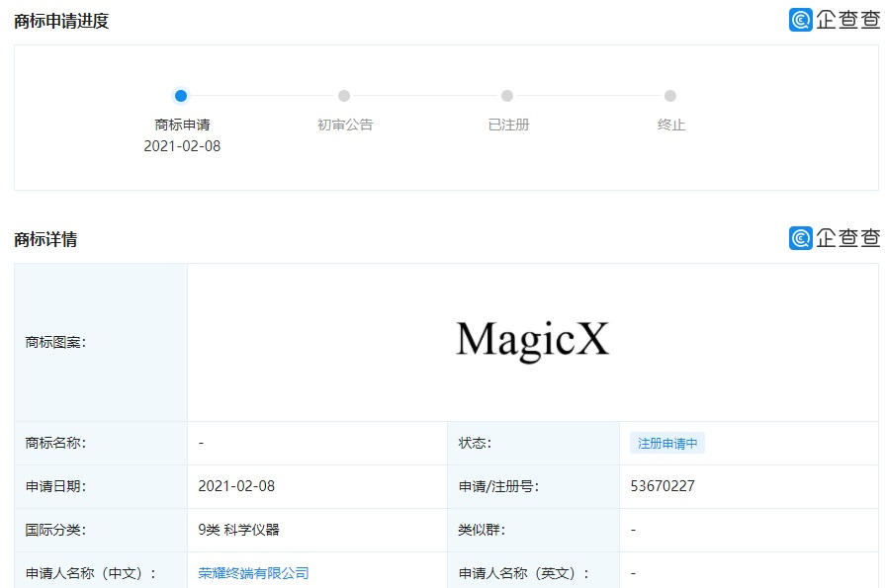Open the 荣耀终端有限公司 applicant link
The image size is (885, 588).
coord(253,573)
